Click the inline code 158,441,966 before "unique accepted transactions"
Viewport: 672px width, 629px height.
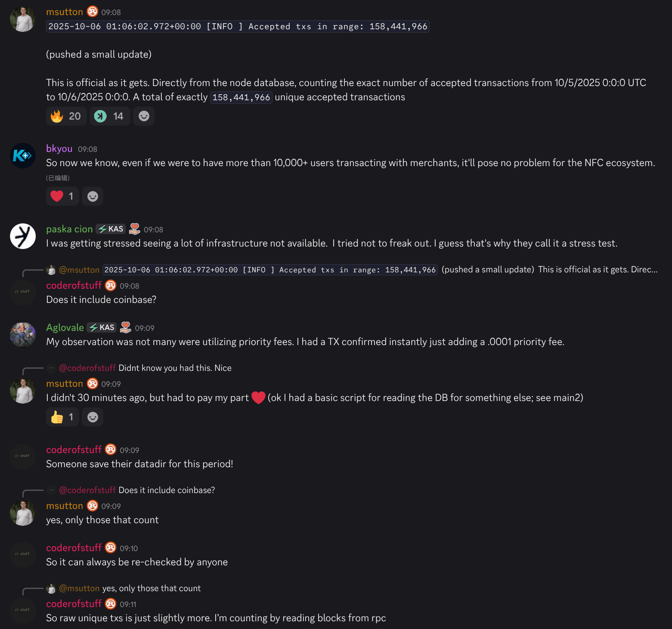pyautogui.click(x=241, y=97)
